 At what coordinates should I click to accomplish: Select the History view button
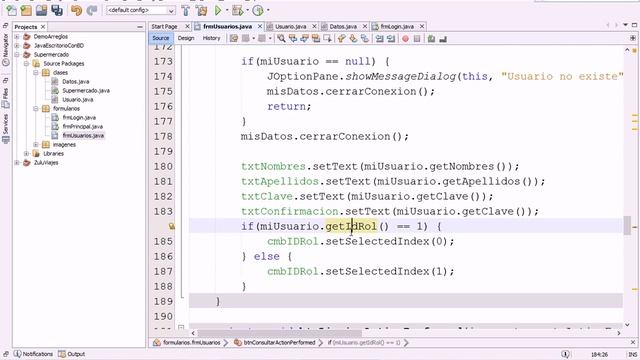point(211,38)
